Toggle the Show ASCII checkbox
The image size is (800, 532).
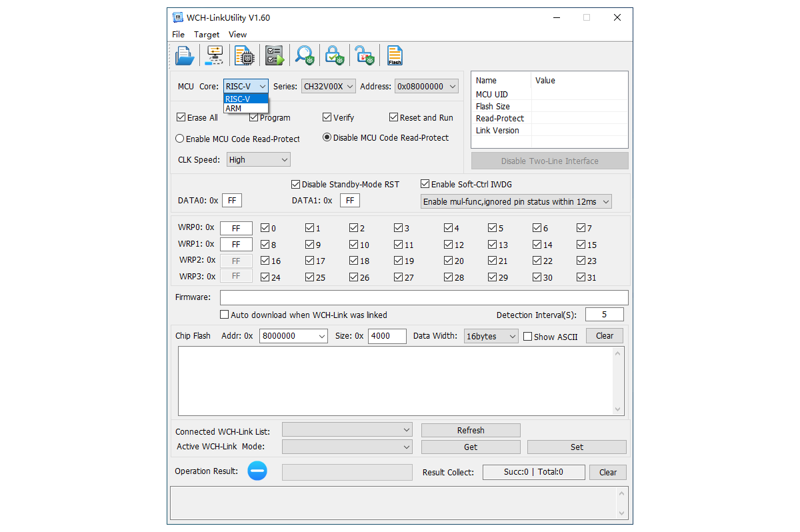coord(528,337)
